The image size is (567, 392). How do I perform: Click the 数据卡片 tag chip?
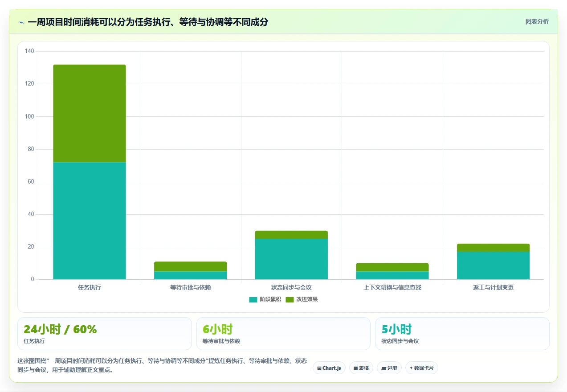pyautogui.click(x=421, y=368)
